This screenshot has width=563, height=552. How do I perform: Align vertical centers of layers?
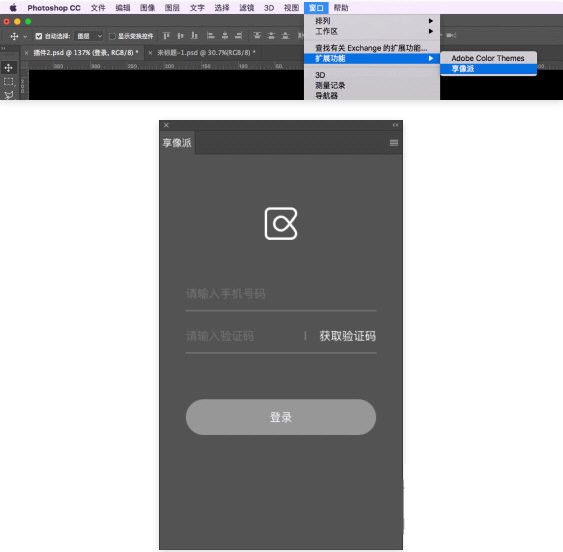pos(180,36)
